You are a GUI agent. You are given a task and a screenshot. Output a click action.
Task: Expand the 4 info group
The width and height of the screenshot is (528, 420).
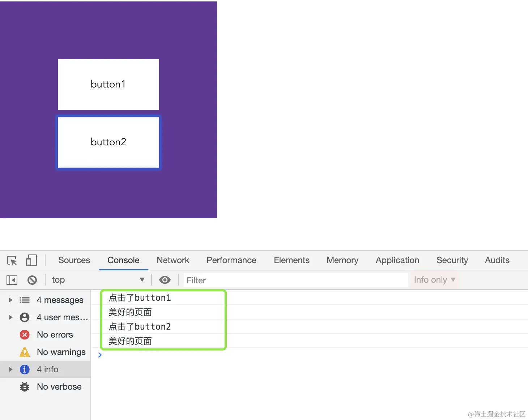pyautogui.click(x=10, y=369)
